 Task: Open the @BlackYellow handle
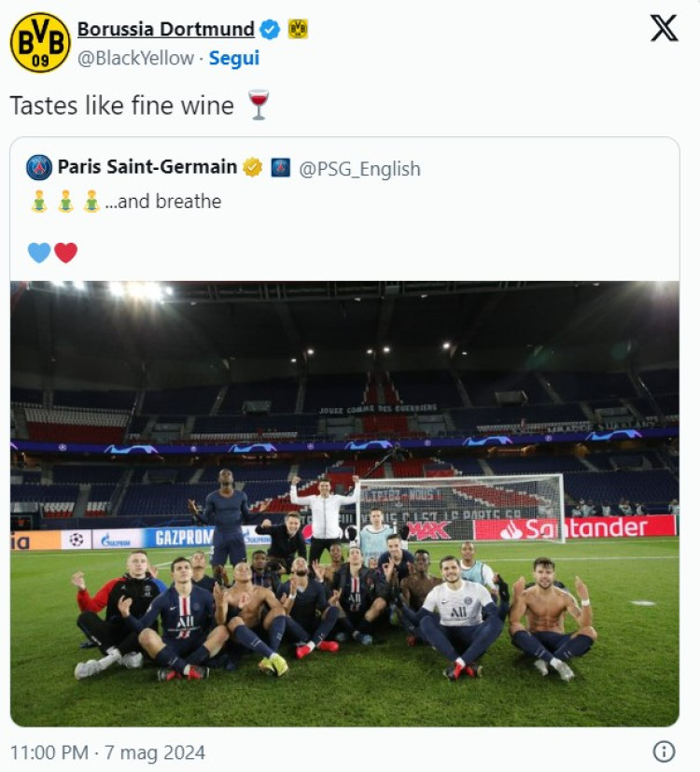[x=135, y=58]
